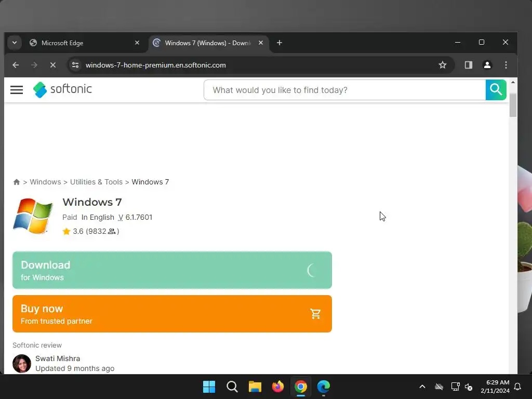Open the Chrome profile menu
This screenshot has height=399, width=532.
[487, 65]
